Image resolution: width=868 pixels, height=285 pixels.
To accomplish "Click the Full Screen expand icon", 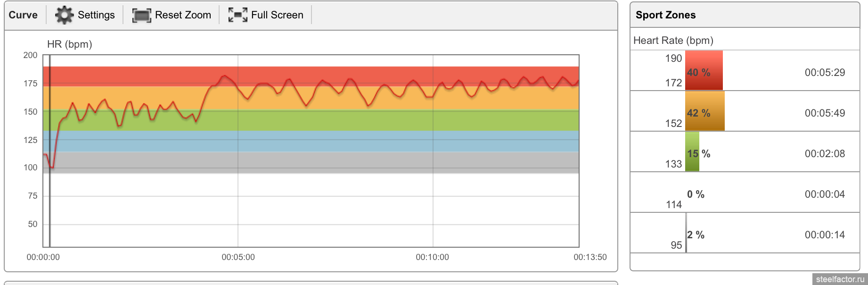I will (x=237, y=15).
